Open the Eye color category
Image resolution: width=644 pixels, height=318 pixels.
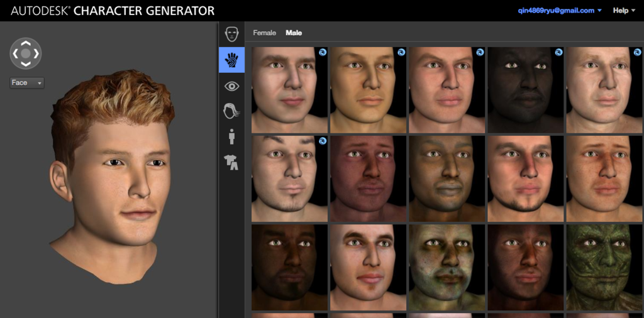pyautogui.click(x=231, y=86)
